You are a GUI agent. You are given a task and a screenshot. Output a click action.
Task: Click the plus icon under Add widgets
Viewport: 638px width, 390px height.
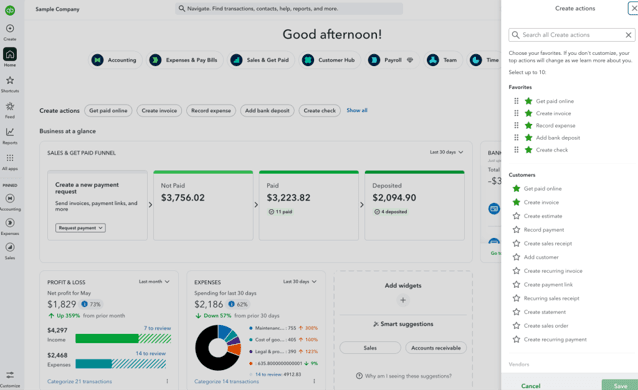[403, 300]
